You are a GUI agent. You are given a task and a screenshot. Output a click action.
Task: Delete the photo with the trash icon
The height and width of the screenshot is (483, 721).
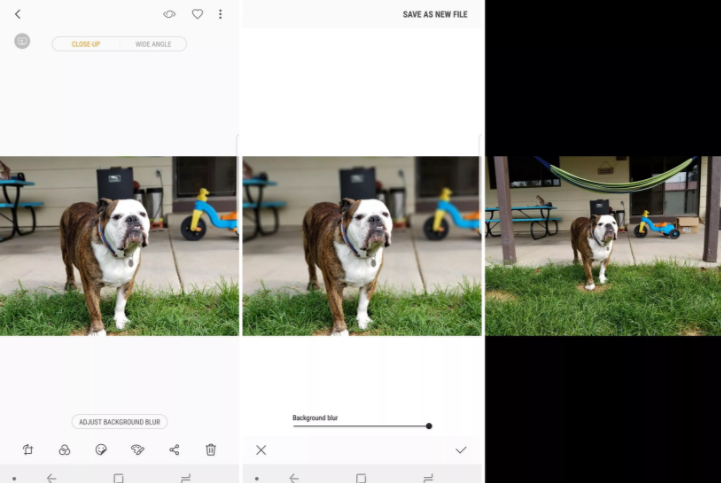click(211, 450)
